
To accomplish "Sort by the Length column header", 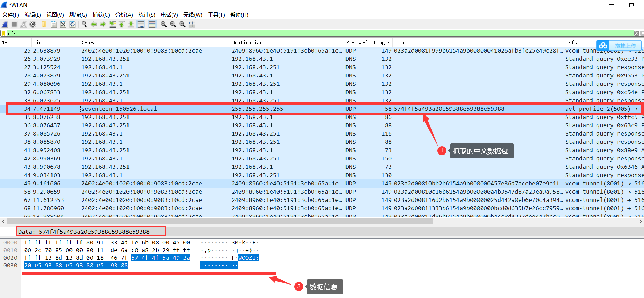I will (382, 43).
